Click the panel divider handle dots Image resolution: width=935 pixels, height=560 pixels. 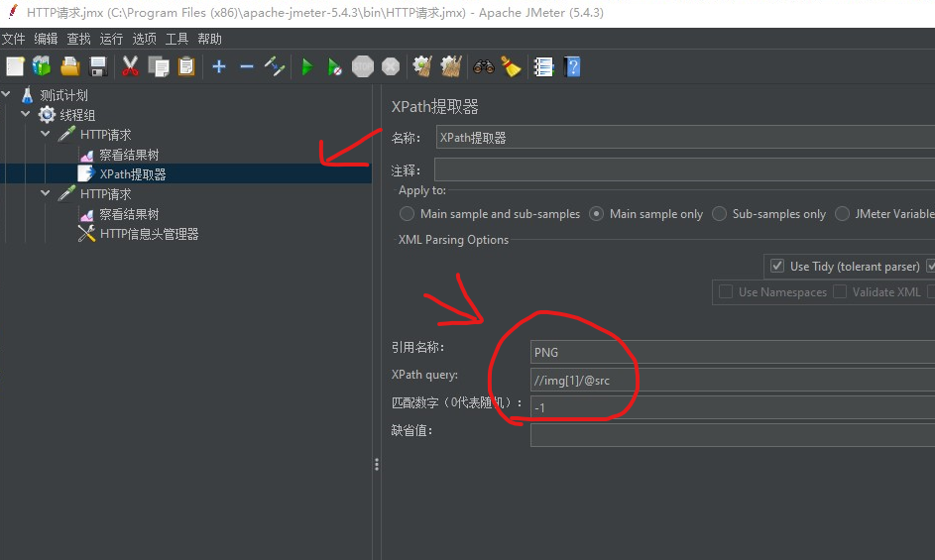pos(376,464)
